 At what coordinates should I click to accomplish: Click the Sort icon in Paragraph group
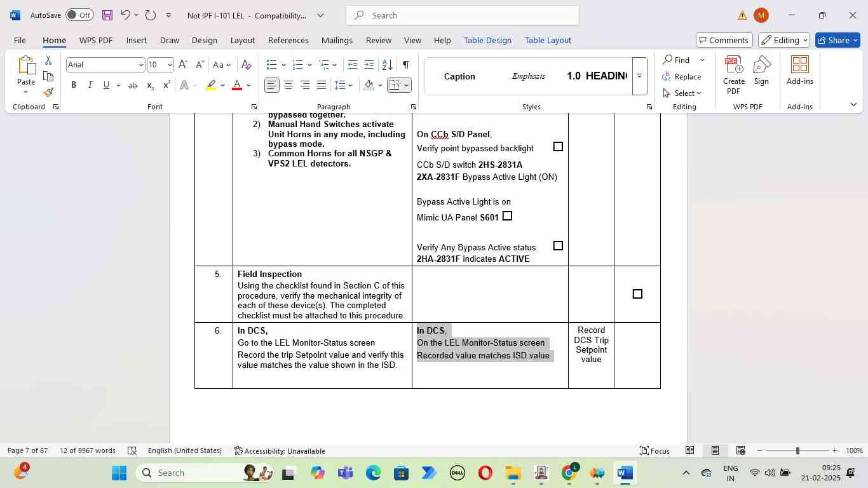point(387,65)
